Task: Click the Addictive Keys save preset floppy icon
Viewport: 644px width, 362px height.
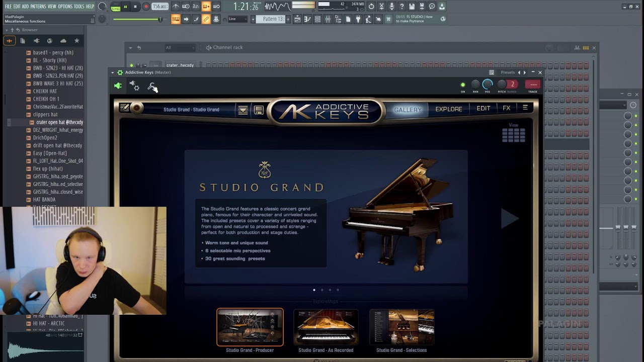Action: point(259,110)
